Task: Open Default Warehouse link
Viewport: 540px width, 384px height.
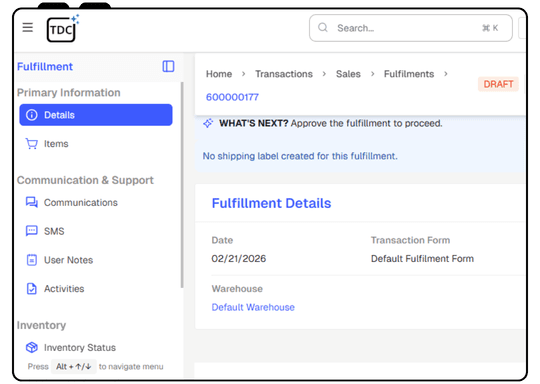Action: coord(253,307)
